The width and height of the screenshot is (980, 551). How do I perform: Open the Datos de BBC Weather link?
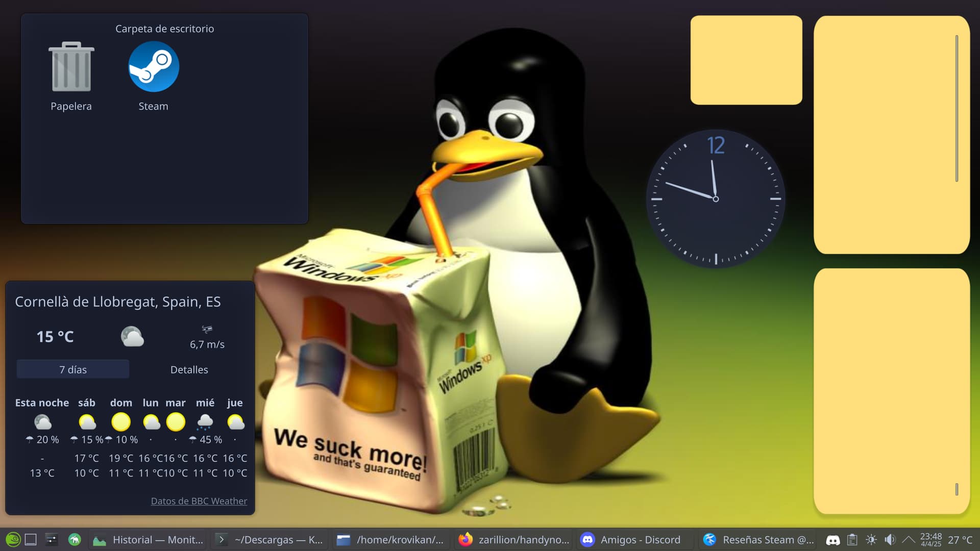[x=199, y=501]
